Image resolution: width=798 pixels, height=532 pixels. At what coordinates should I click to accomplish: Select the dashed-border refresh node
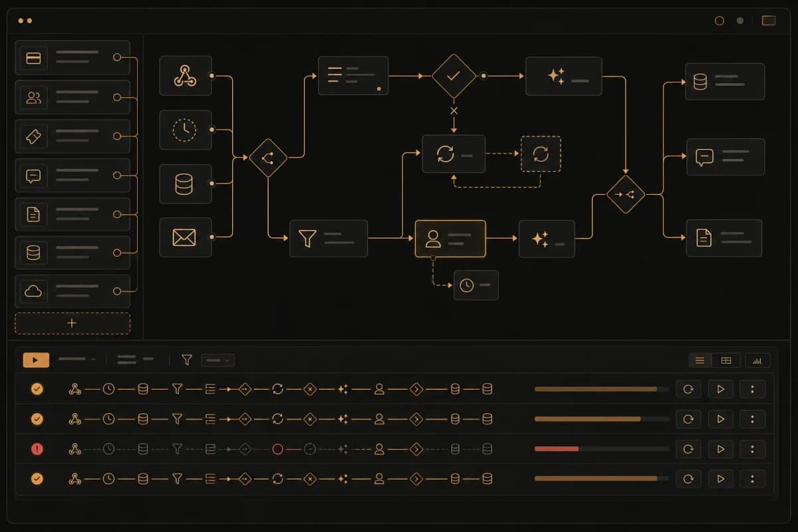[x=541, y=154]
